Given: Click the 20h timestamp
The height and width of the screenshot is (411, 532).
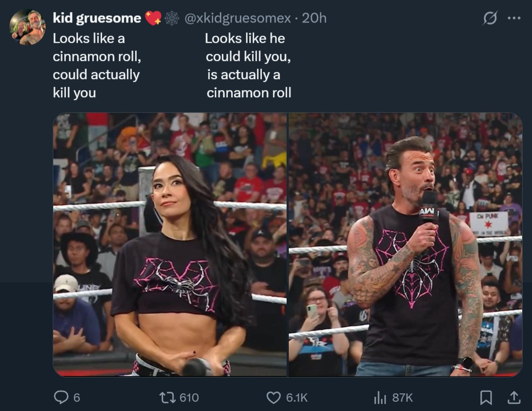Looking at the screenshot, I should coord(314,18).
